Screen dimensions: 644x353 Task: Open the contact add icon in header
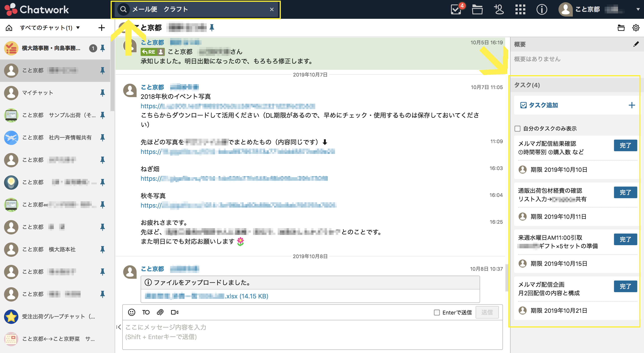click(499, 9)
